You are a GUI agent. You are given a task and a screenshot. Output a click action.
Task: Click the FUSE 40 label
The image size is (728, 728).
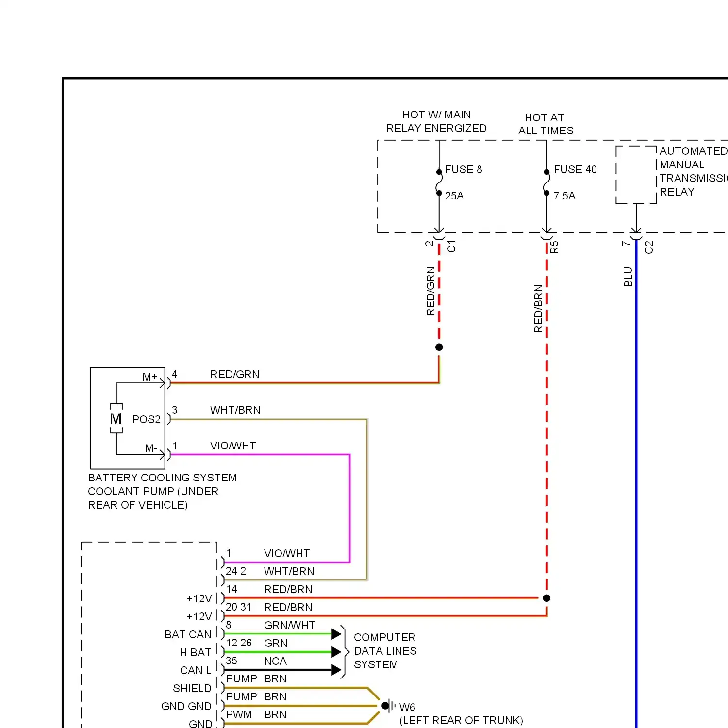coord(575,169)
